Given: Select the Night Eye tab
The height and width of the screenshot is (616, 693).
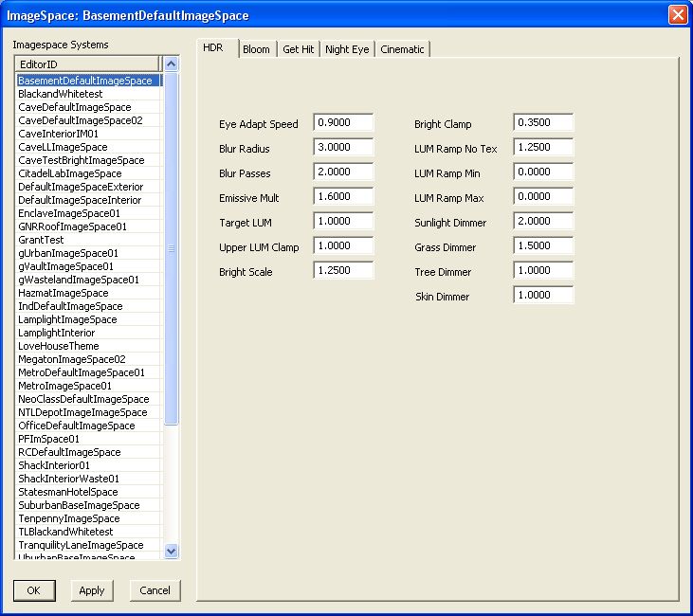Looking at the screenshot, I should tap(347, 49).
